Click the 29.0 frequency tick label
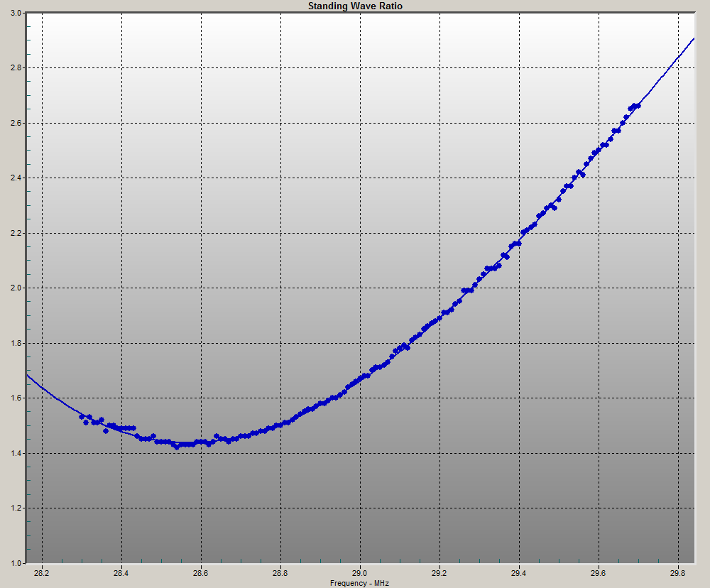This screenshot has width=710, height=588. (360, 573)
